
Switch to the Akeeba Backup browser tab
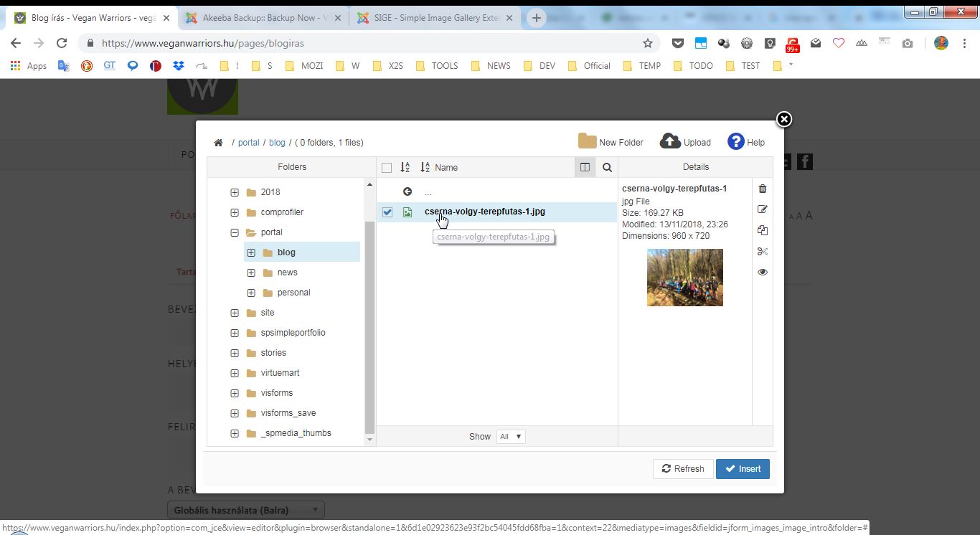point(262,18)
